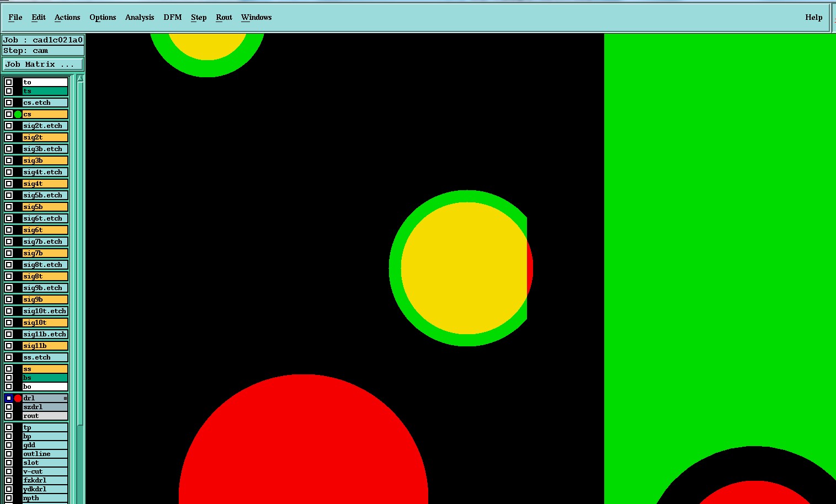Toggle the checkbox for layer rout
Image resolution: width=836 pixels, height=504 pixels.
[9, 416]
